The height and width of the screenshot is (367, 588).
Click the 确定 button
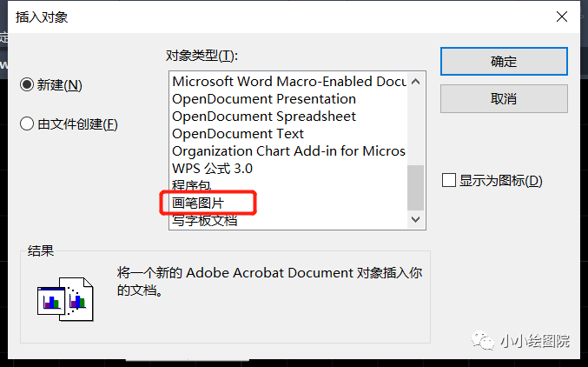click(504, 61)
